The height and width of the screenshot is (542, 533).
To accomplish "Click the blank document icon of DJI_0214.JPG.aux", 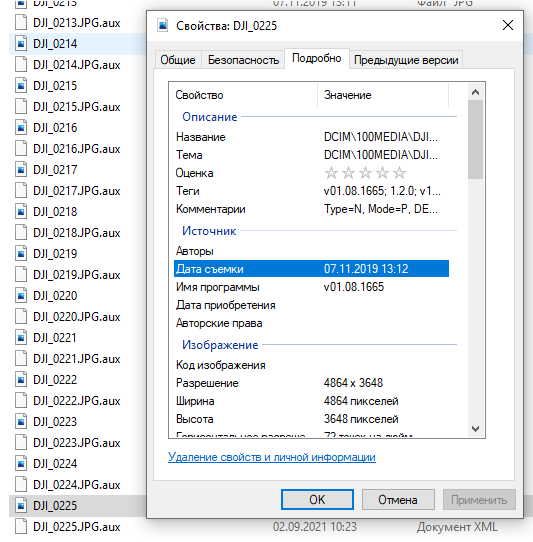I will (21, 65).
